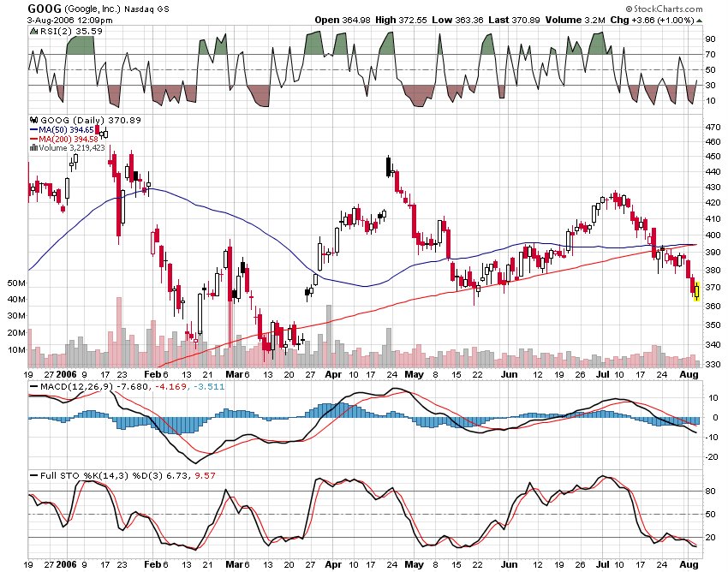Click the green up-triangle next to Chg
This screenshot has height=572, width=728.
pyautogui.click(x=699, y=21)
